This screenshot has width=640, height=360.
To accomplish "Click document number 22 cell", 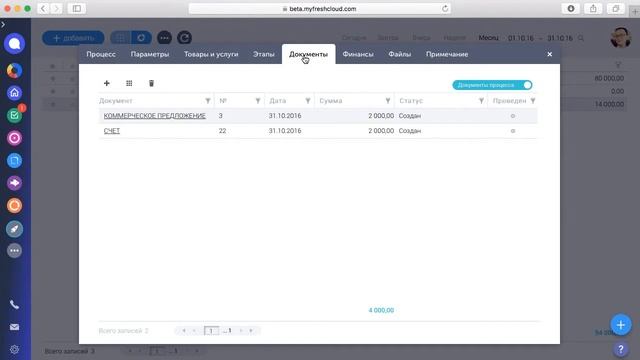I will pyautogui.click(x=222, y=131).
